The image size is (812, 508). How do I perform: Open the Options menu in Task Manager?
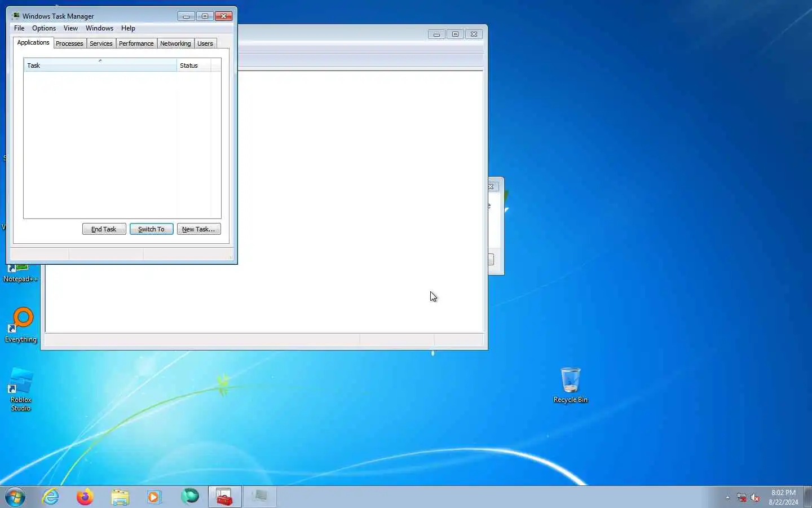click(x=44, y=28)
